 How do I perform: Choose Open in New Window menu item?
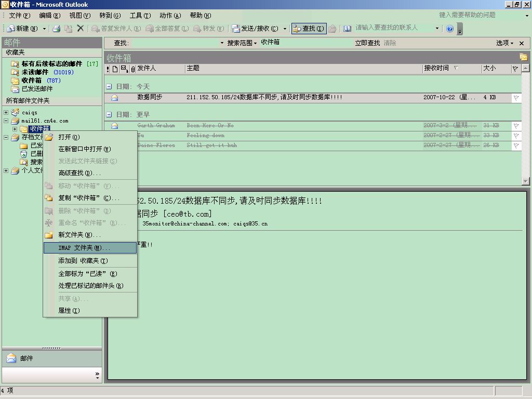(x=90, y=149)
